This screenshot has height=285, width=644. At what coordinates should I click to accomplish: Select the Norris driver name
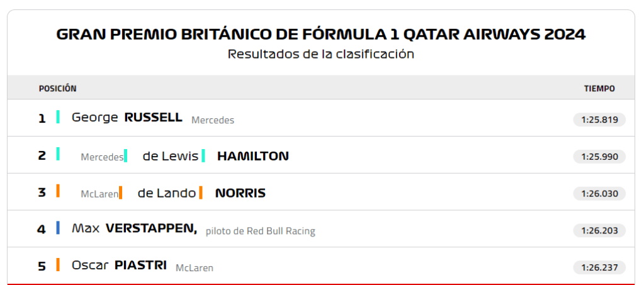point(240,193)
